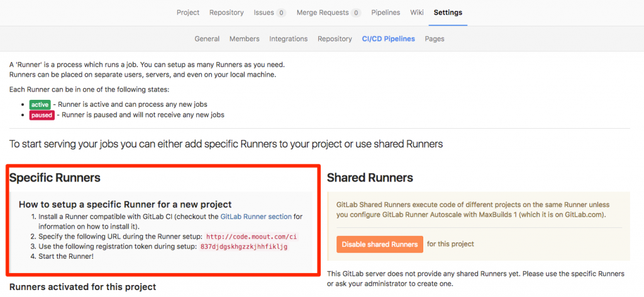Go to Members settings sub-tab
Viewport: 644px width, 297px height.
click(x=244, y=39)
